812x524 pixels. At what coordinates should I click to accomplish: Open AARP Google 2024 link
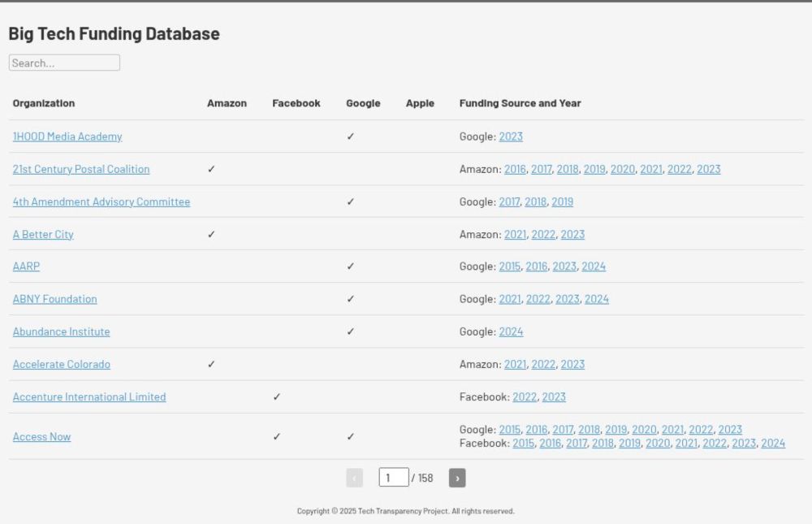(x=594, y=266)
